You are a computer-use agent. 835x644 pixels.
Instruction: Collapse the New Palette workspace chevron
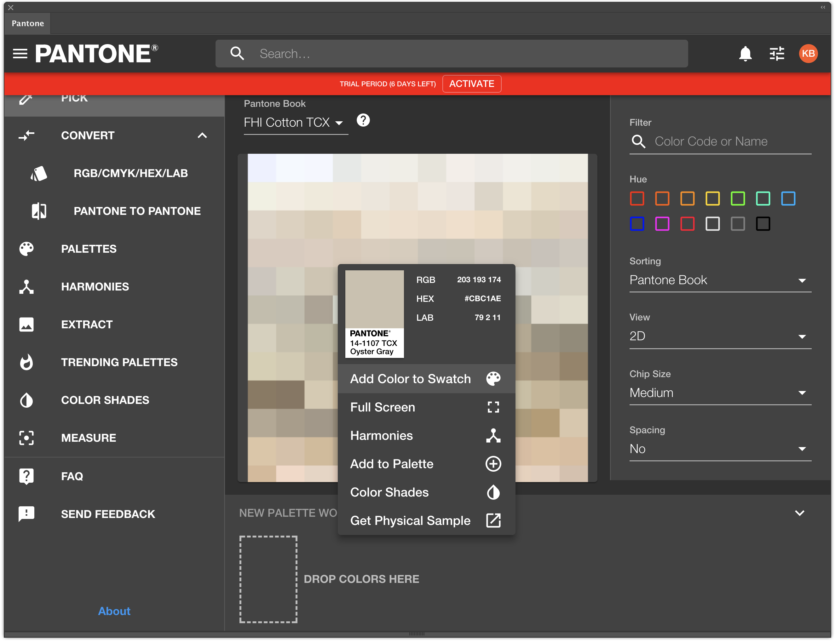click(x=799, y=513)
